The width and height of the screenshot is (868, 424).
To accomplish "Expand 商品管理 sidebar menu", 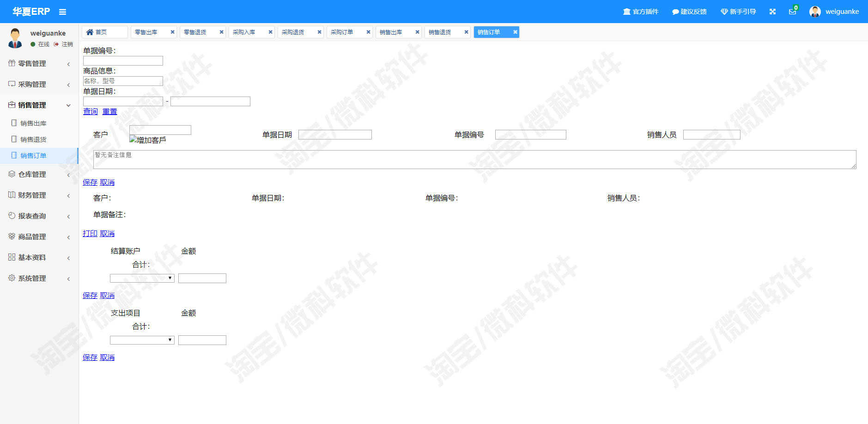I will [x=39, y=237].
